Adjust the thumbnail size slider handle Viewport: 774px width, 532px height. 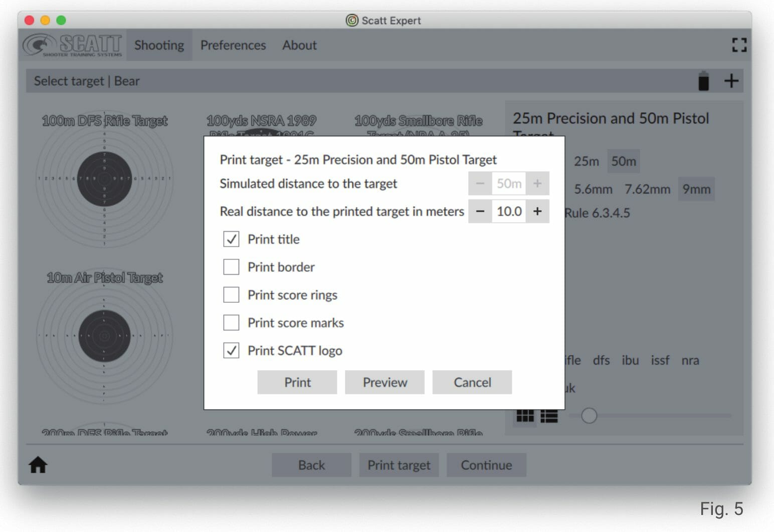589,416
